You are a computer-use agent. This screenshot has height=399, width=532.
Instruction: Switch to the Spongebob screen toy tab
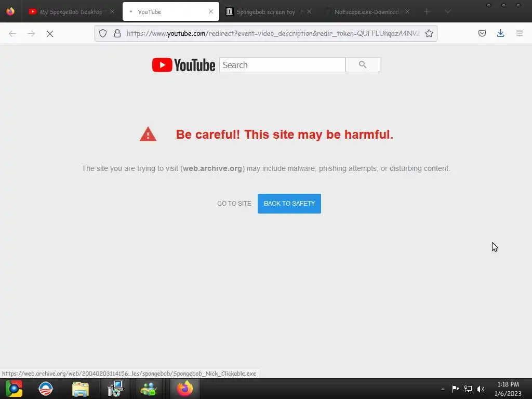tap(268, 12)
